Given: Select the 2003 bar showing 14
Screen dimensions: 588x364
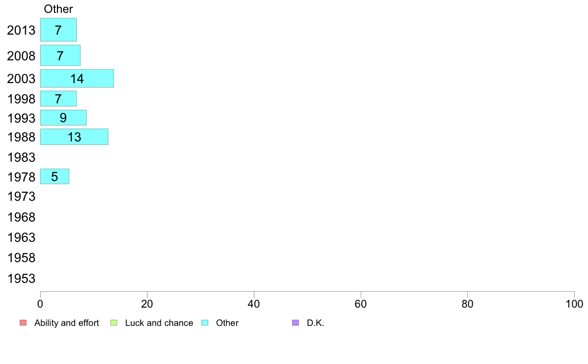Looking at the screenshot, I should 77,78.
